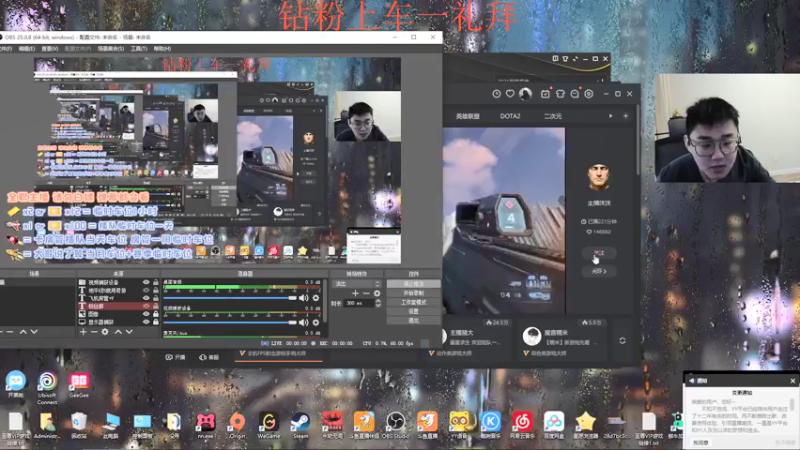800x450 pixels.
Task: Toggle lock on 图像 source
Action: 156,314
